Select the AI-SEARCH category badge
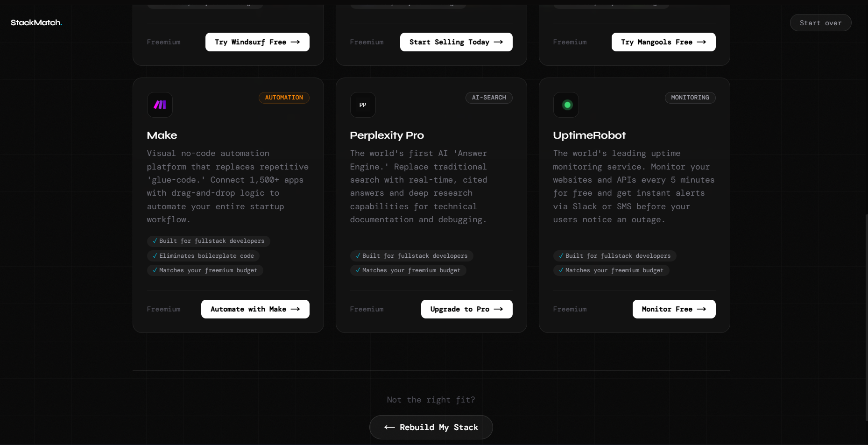Viewport: 868px width, 445px height. [x=489, y=98]
